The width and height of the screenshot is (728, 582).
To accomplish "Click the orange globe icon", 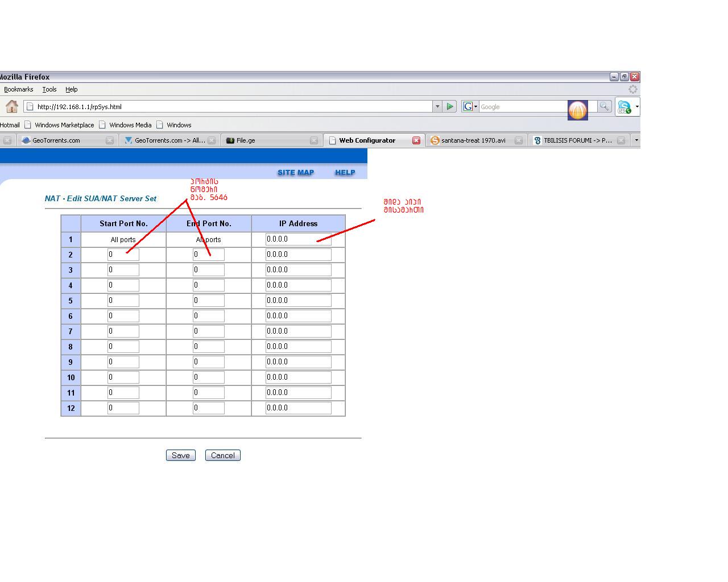I will [x=577, y=110].
